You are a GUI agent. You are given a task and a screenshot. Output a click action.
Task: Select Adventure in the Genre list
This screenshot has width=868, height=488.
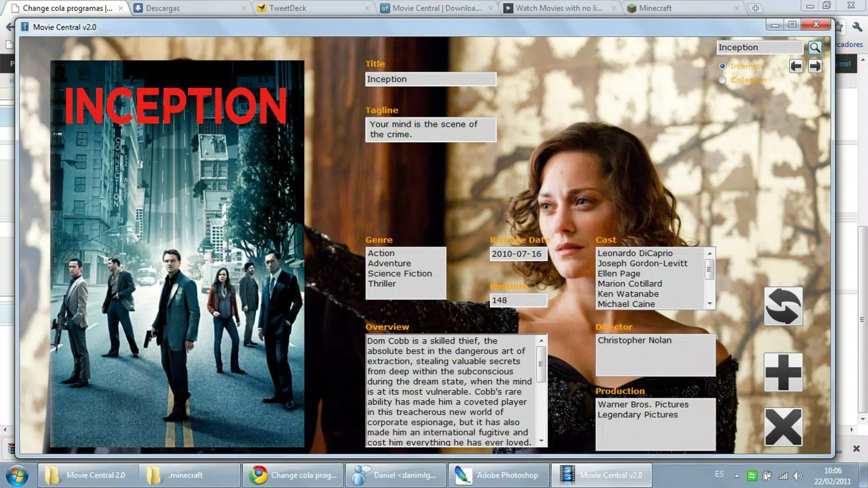389,264
